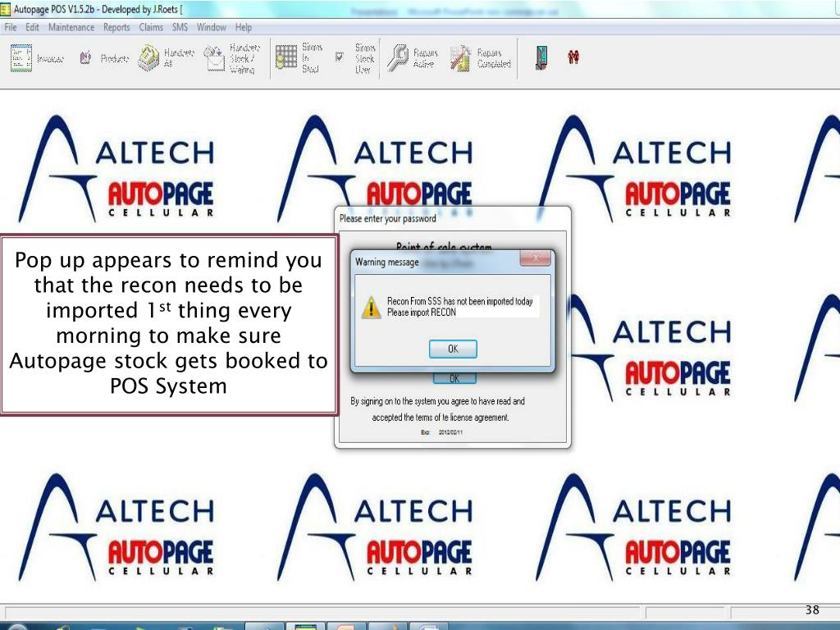
Task: Click OK in the Warning message dialog
Action: pyautogui.click(x=453, y=349)
